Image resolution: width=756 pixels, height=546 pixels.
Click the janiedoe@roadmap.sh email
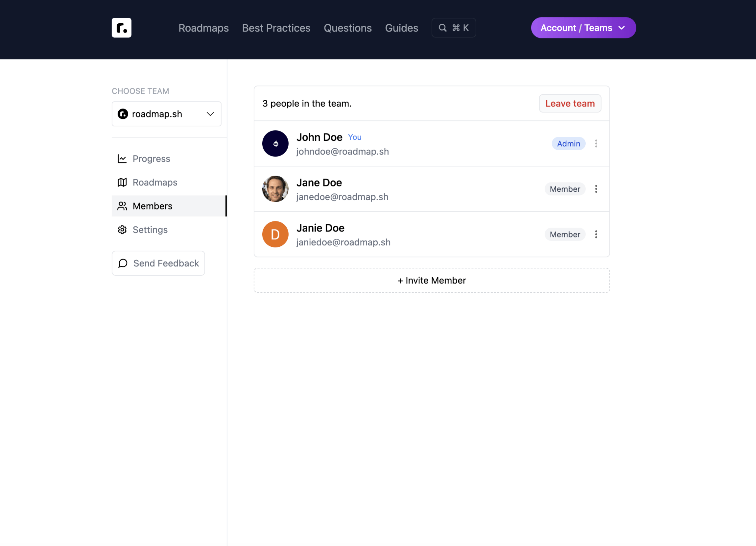(343, 242)
